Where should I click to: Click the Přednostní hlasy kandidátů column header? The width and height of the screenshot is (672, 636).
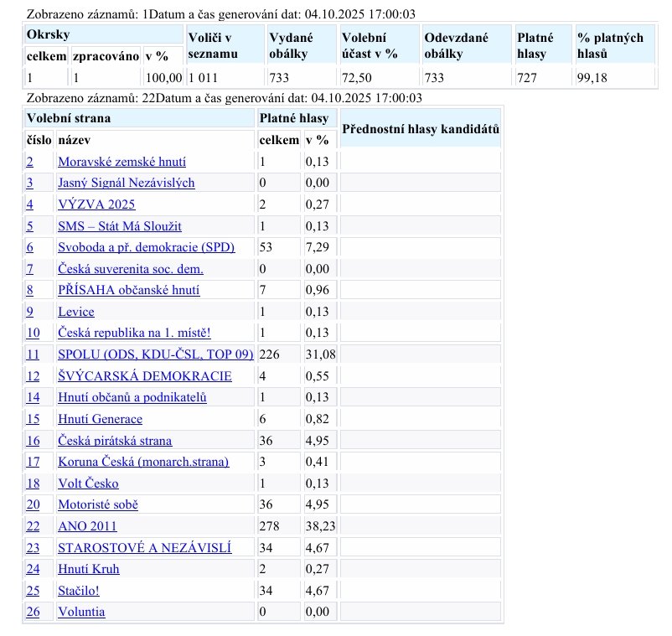(x=421, y=129)
